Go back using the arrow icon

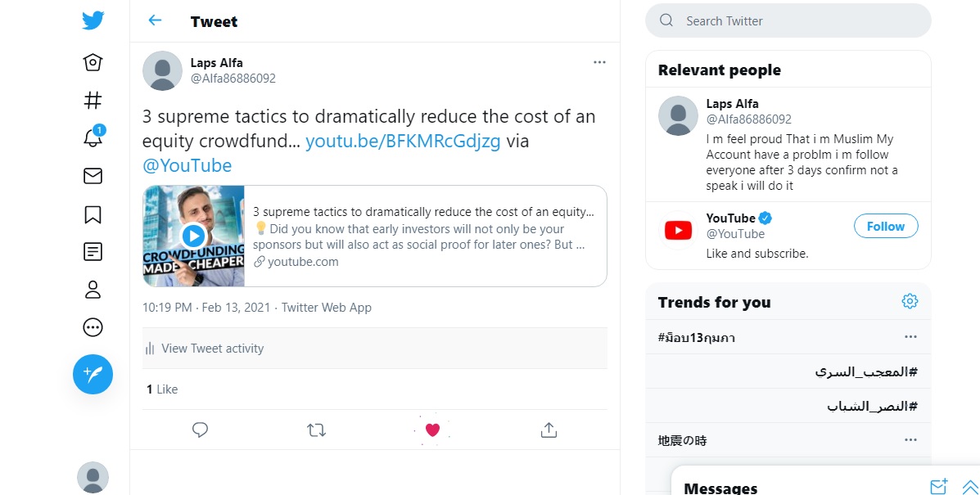pos(155,20)
